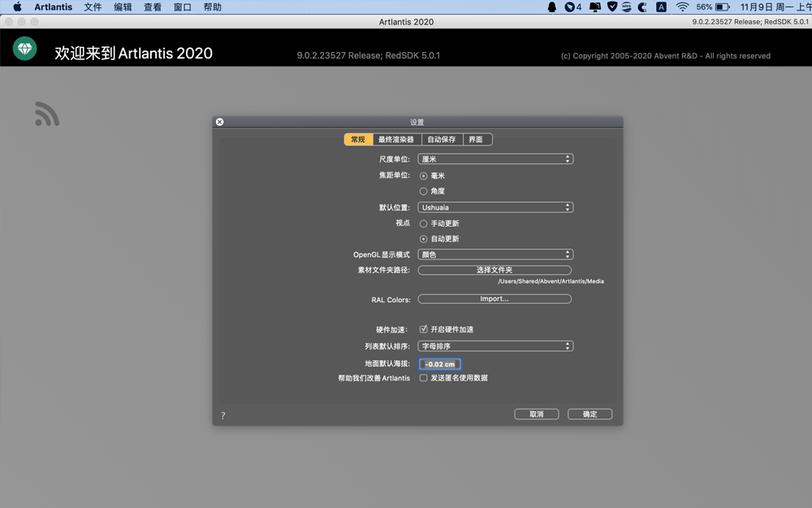This screenshot has width=812, height=508.
Task: Open the notification bell icon in menu bar
Action: [x=552, y=7]
